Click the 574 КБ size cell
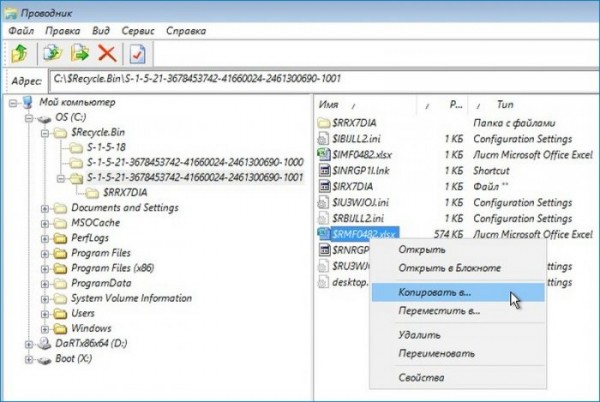Image resolution: width=600 pixels, height=402 pixels. tap(448, 234)
